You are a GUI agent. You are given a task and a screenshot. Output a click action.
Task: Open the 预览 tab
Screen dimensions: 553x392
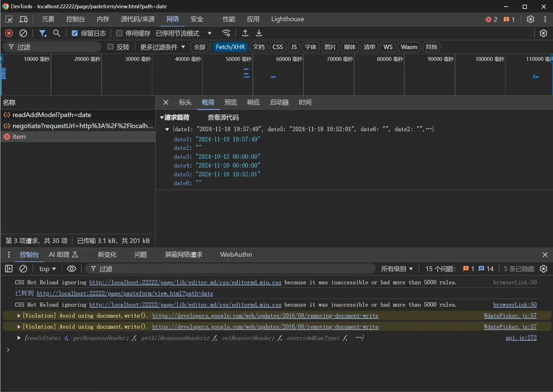pyautogui.click(x=231, y=102)
